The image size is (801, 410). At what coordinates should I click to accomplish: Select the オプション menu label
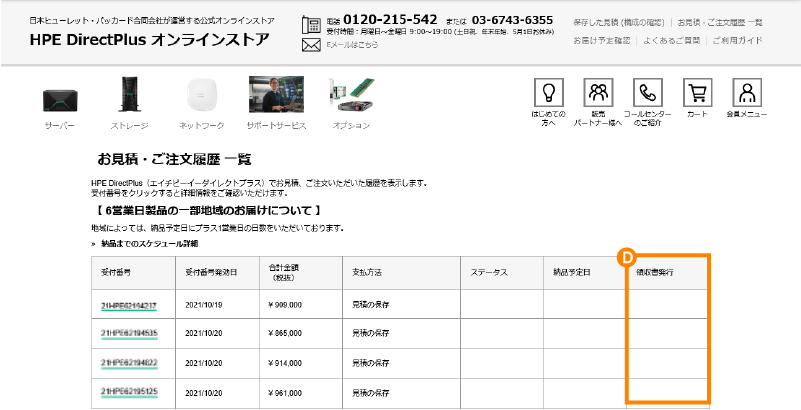[351, 126]
